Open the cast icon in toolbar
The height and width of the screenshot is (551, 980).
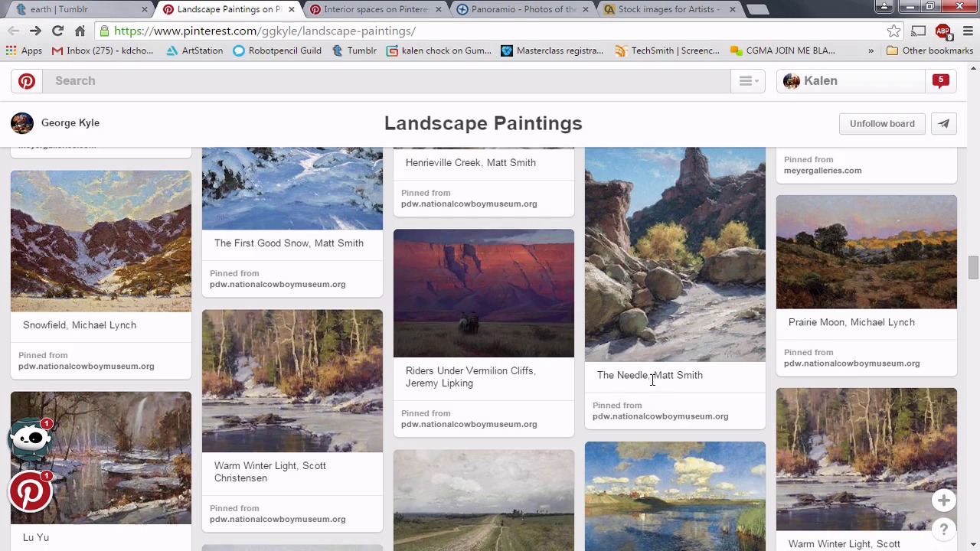[x=919, y=31]
